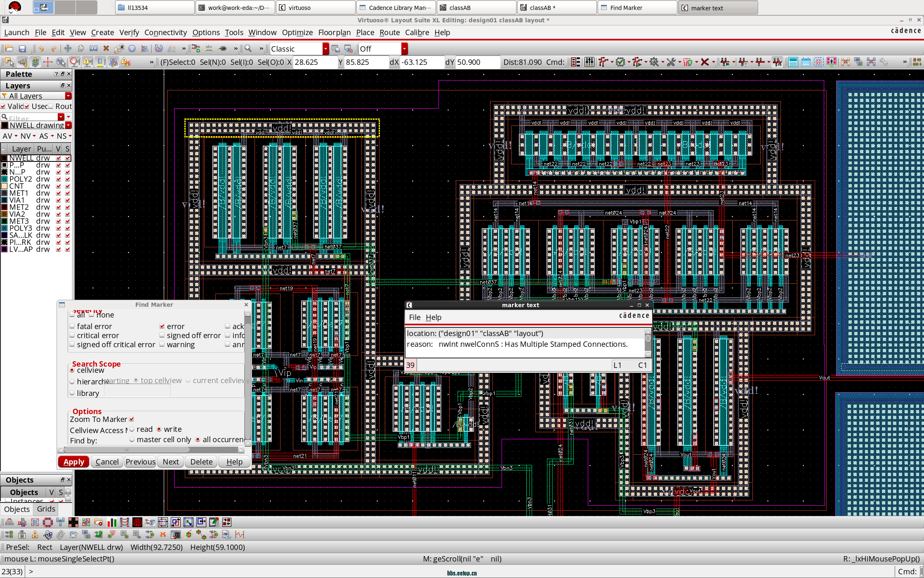924x578 pixels.
Task: Click Next in Find Marker
Action: (170, 462)
